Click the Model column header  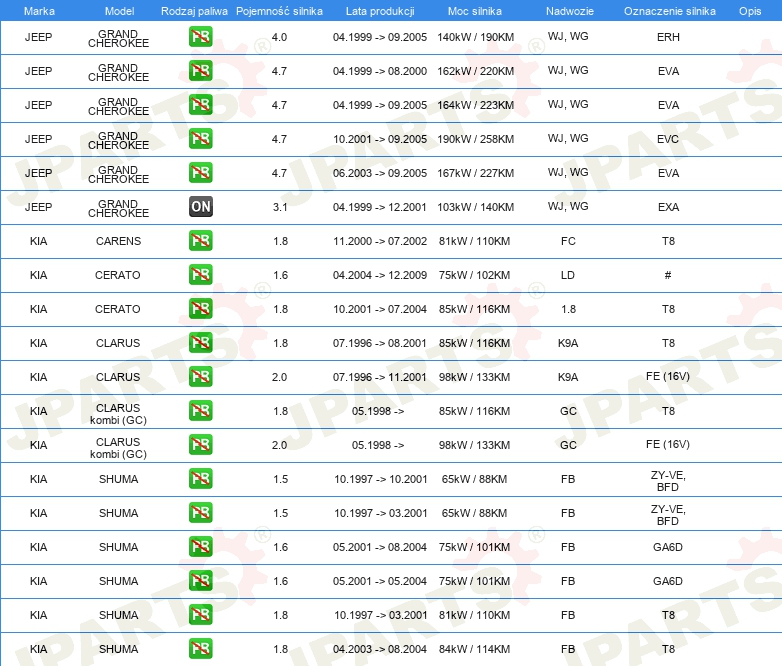pos(120,11)
